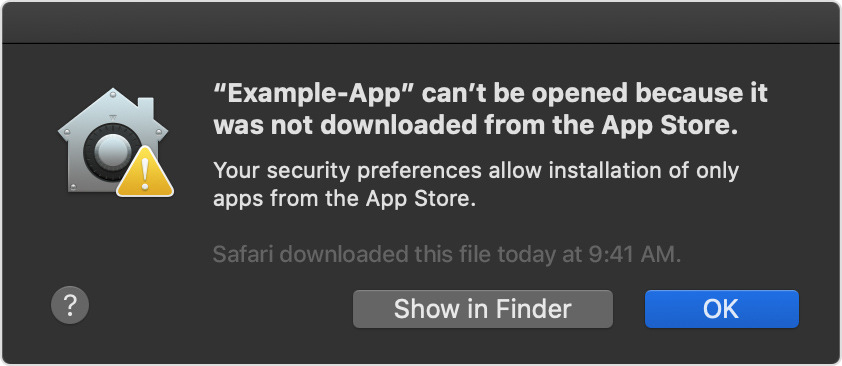The width and height of the screenshot is (842, 366).
Task: Click the yellow warning triangle badge
Action: point(145,171)
